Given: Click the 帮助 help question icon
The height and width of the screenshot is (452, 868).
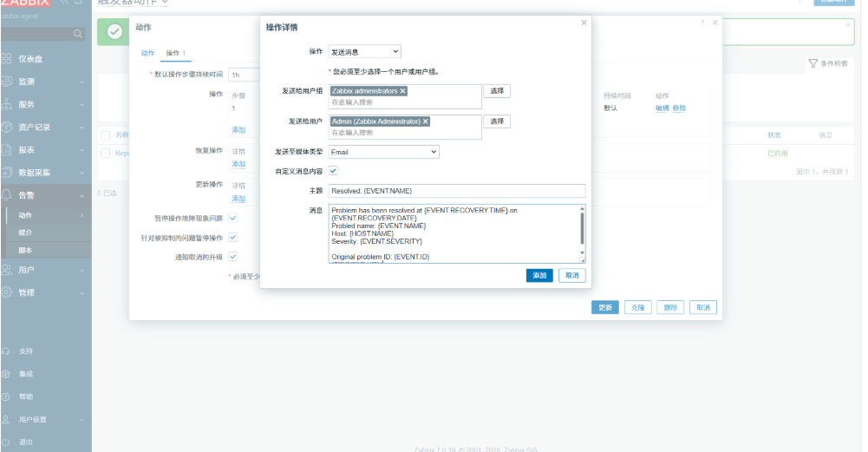Looking at the screenshot, I should click(6, 396).
